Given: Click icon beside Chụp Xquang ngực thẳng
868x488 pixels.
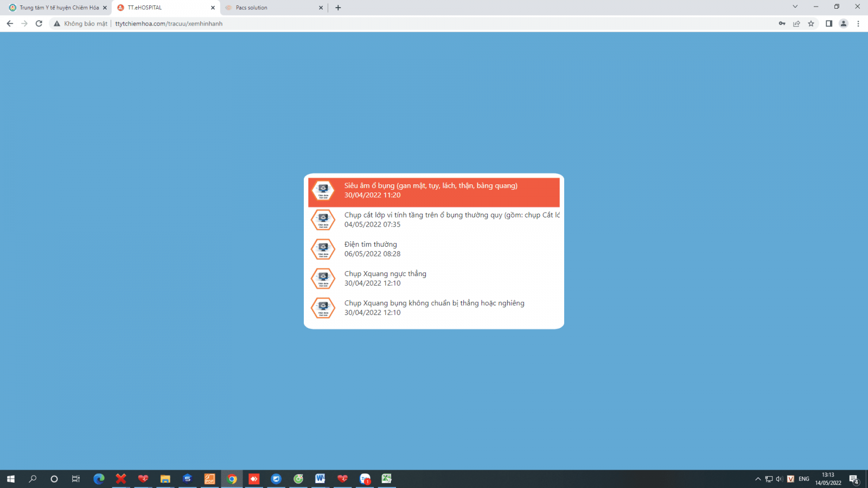Looking at the screenshot, I should [x=323, y=279].
